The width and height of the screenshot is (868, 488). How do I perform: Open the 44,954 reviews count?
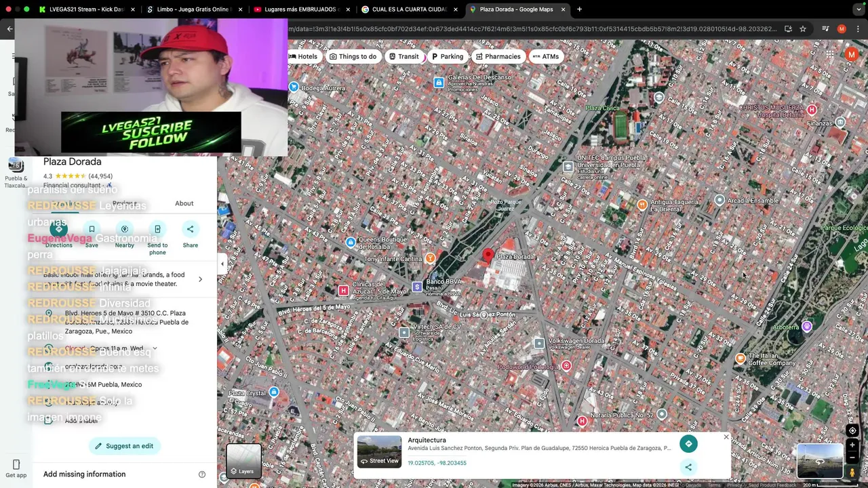pos(100,176)
